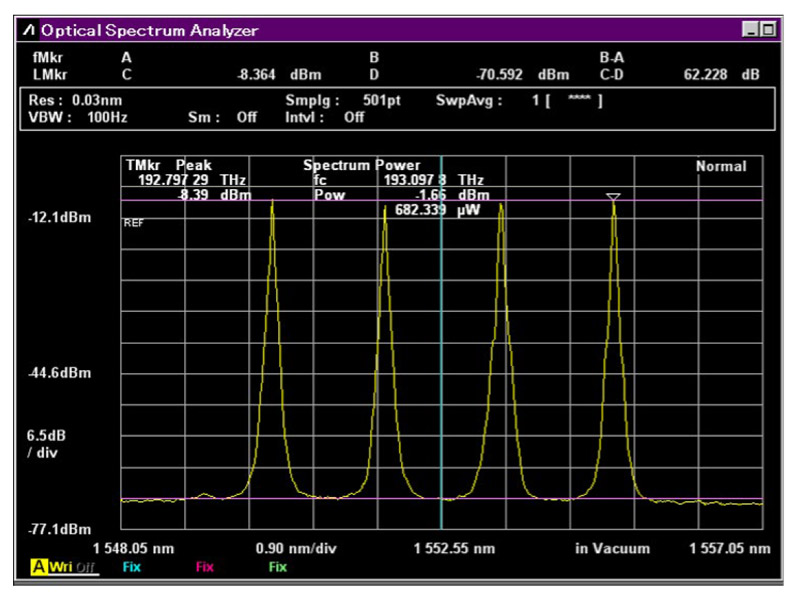Viewport: 800px width, 602px height.
Task: Click the Sm: Off smoothing setting
Action: [222, 117]
